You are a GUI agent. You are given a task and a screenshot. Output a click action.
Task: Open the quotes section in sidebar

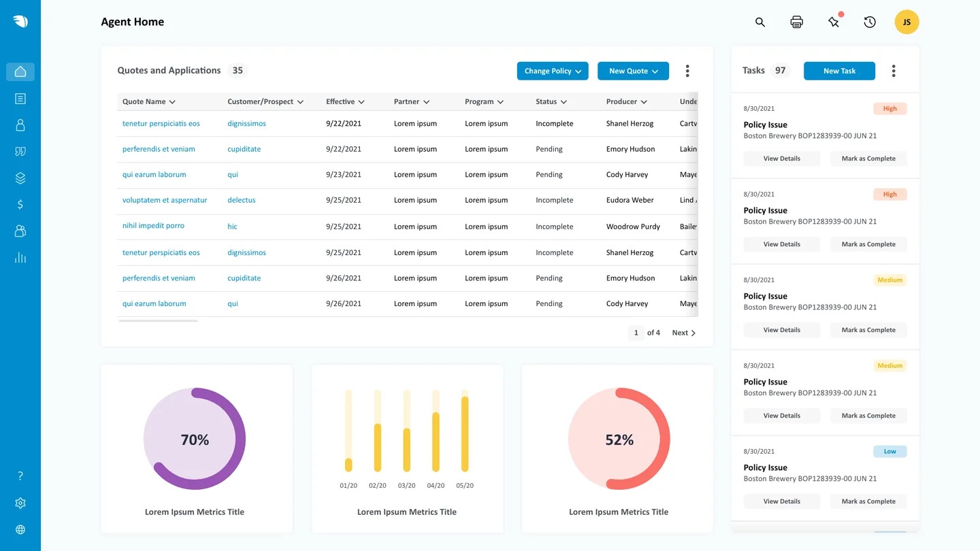(20, 151)
